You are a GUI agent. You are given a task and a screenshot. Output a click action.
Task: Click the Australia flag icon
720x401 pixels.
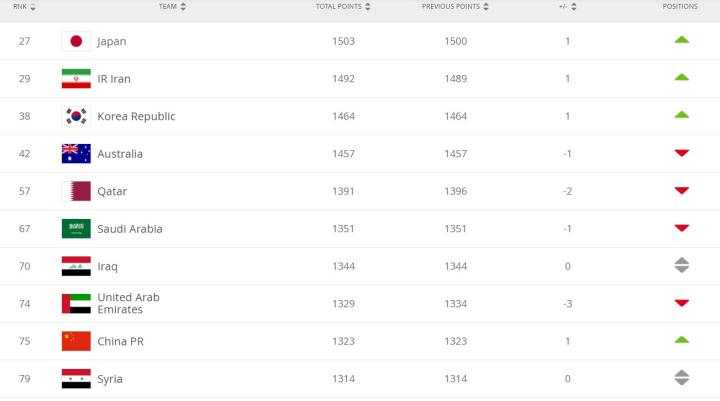[x=76, y=153]
